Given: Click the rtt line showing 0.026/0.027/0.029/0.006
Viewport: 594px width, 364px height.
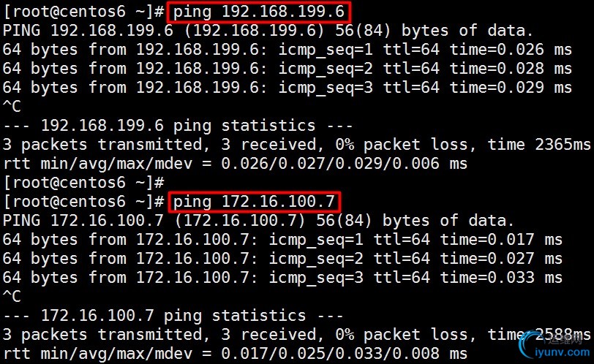Looking at the screenshot, I should point(235,164).
